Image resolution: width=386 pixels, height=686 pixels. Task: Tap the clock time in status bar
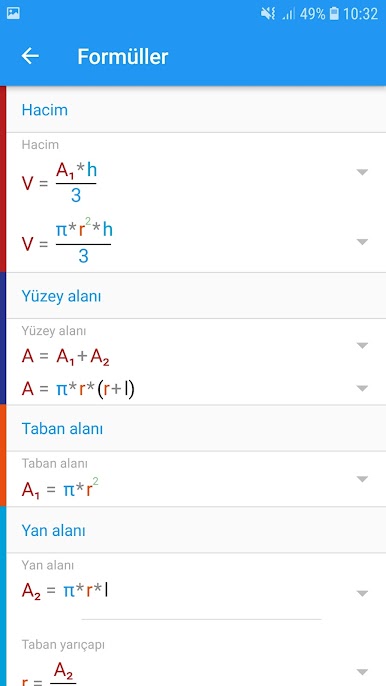coord(360,14)
